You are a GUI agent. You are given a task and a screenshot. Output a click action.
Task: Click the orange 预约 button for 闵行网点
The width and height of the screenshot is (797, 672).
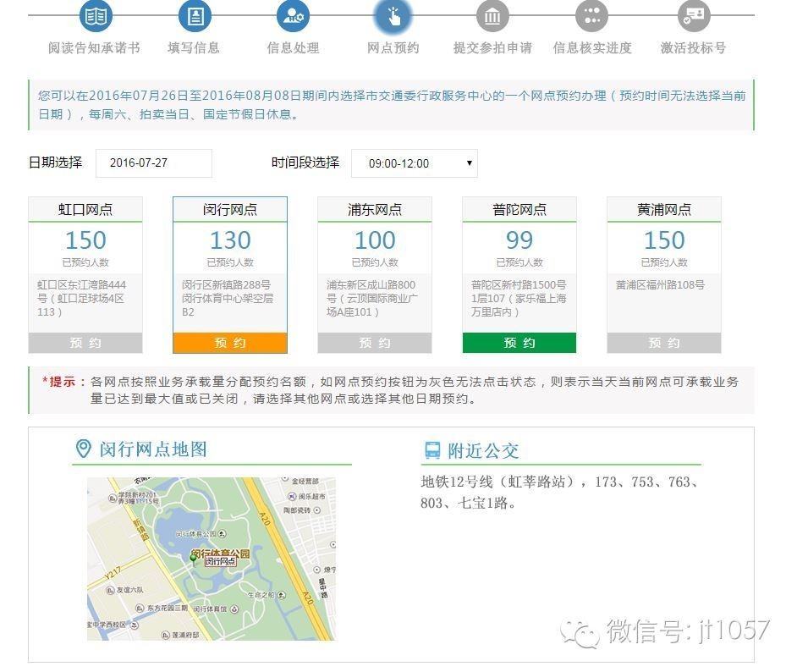230,343
